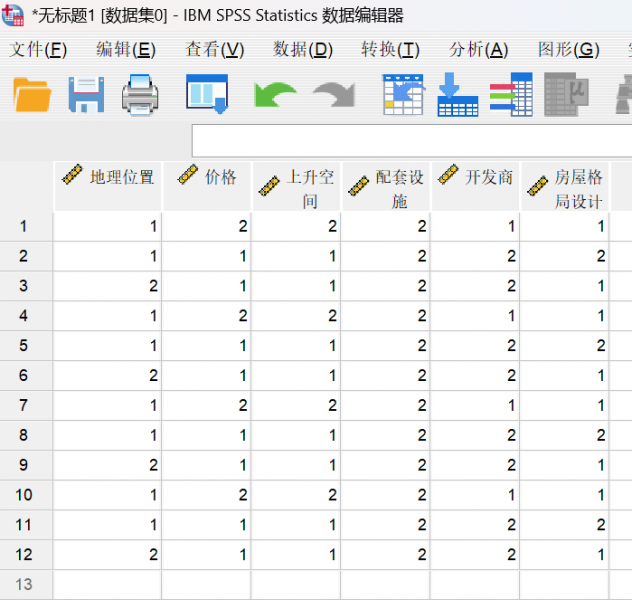Viewport: 632px width, 600px height.
Task: Redo action with gray arrow icon
Action: pyautogui.click(x=334, y=95)
